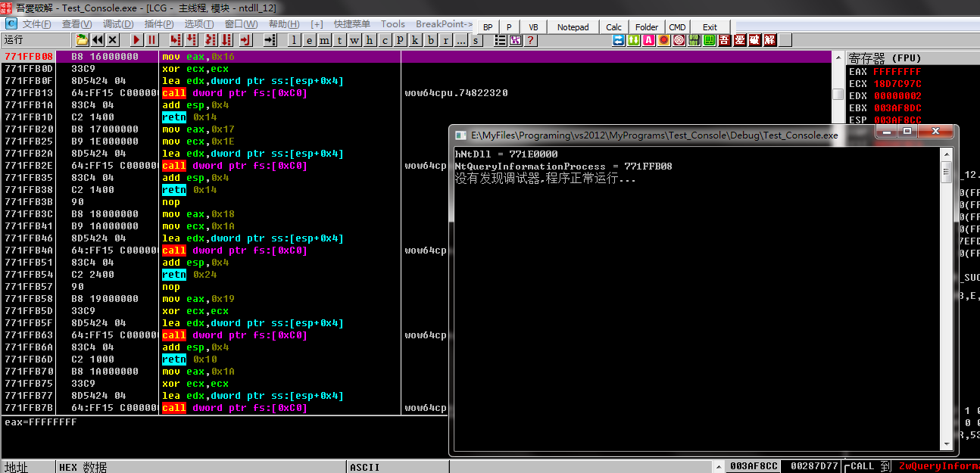The height and width of the screenshot is (473, 980).
Task: Open the Breakpoints window via 'b' icon
Action: pos(431,39)
